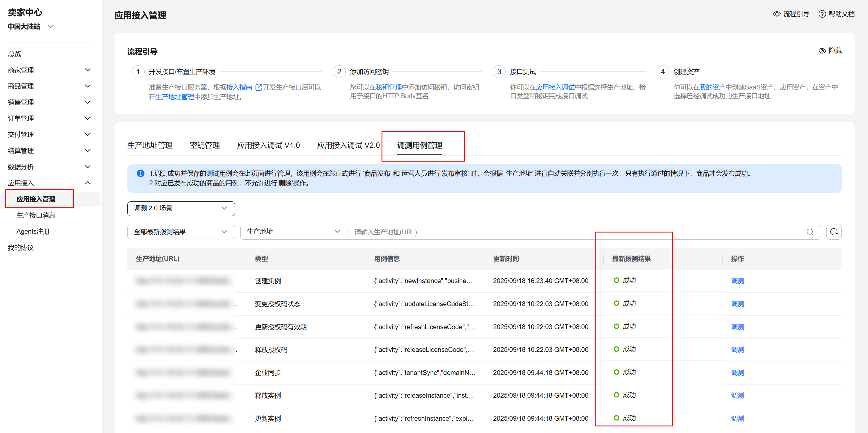Collapse the 应用接入 sidebar menu
The image size is (868, 433).
click(x=88, y=183)
